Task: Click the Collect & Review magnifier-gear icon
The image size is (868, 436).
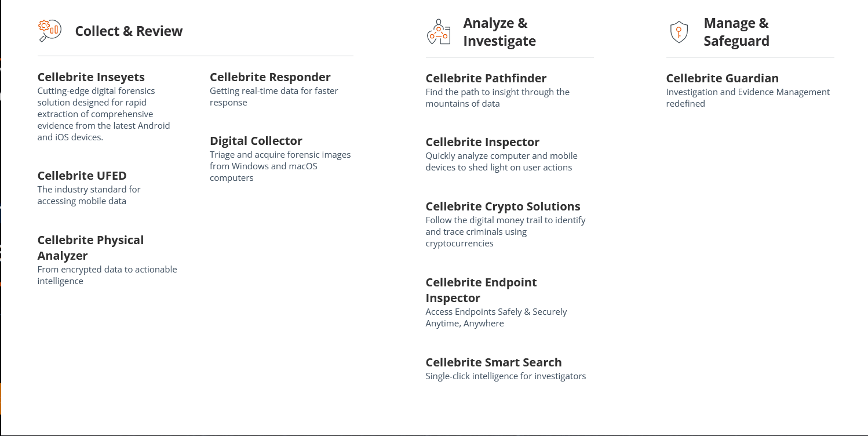Action: coord(48,30)
